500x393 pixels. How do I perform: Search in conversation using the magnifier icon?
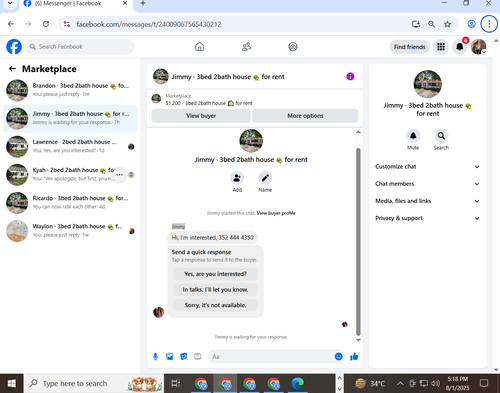(x=441, y=136)
